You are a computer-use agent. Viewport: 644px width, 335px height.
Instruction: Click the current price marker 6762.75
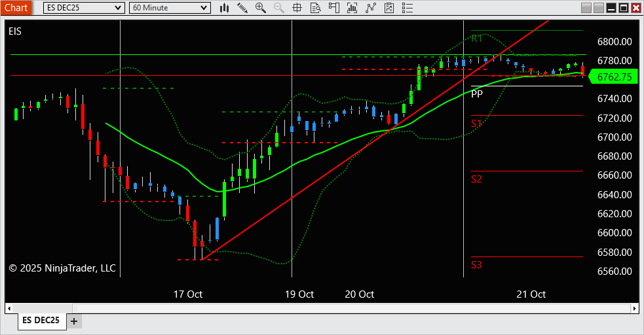[614, 77]
